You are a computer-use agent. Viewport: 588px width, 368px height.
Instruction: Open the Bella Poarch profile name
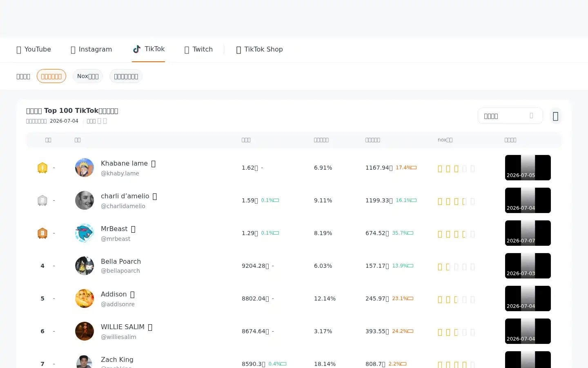(x=121, y=261)
